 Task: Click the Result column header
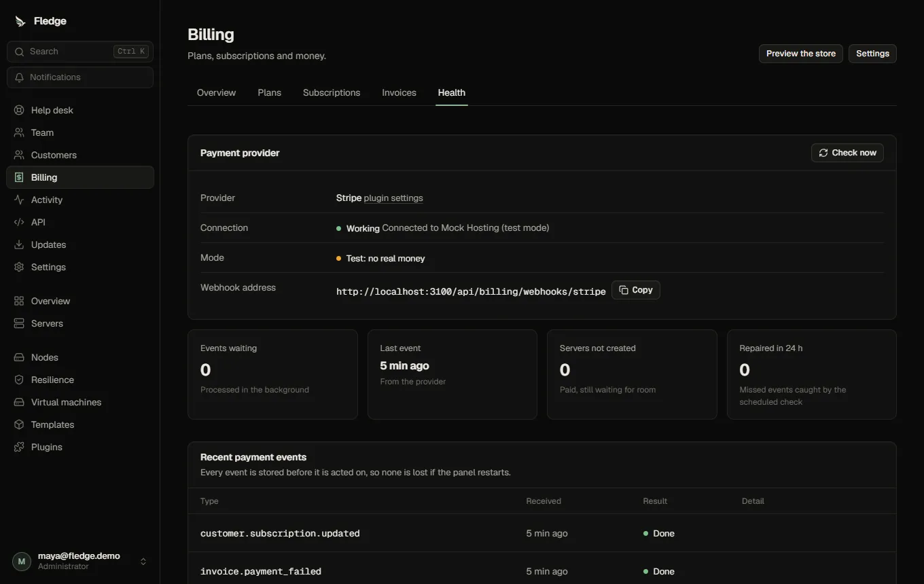click(655, 501)
